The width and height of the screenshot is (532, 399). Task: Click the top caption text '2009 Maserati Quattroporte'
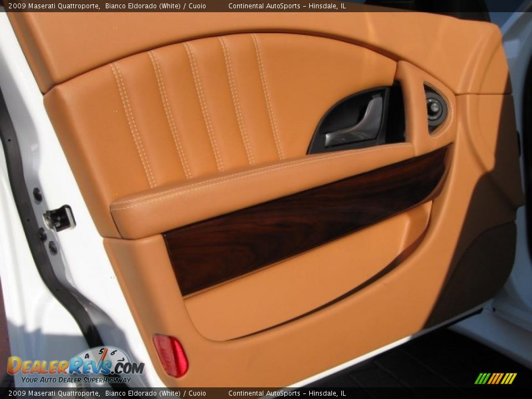[54, 6]
